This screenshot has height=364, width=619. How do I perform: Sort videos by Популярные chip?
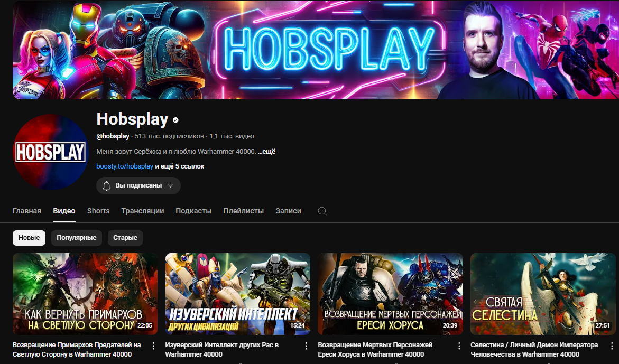(76, 238)
